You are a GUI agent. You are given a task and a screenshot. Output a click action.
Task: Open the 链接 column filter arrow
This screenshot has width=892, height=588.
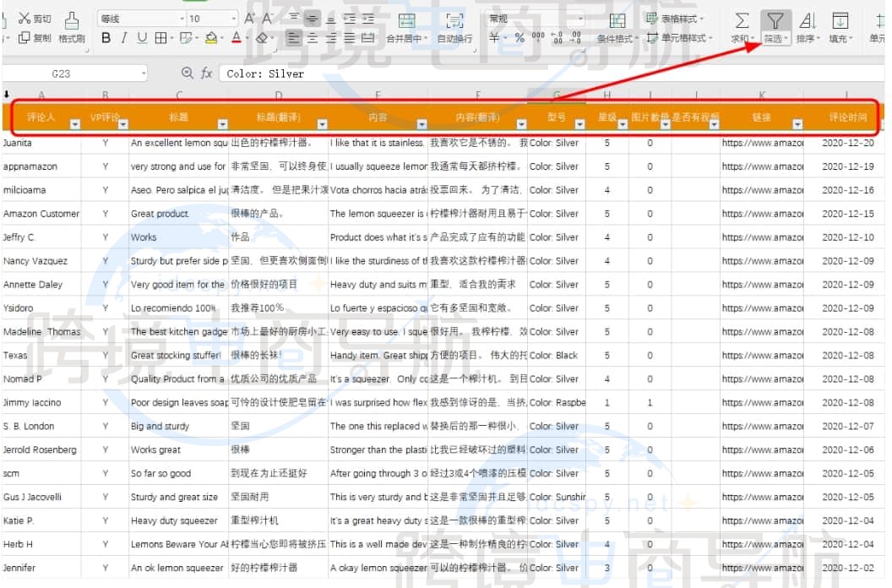point(797,124)
